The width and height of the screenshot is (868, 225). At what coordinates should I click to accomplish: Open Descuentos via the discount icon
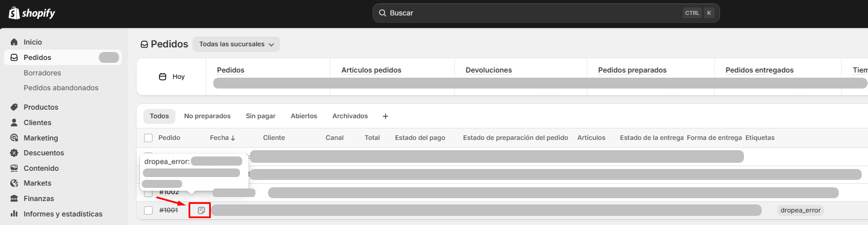[x=14, y=153]
